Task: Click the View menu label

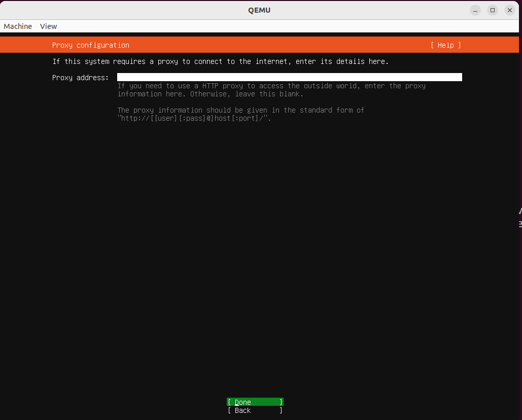Action: 48,26
